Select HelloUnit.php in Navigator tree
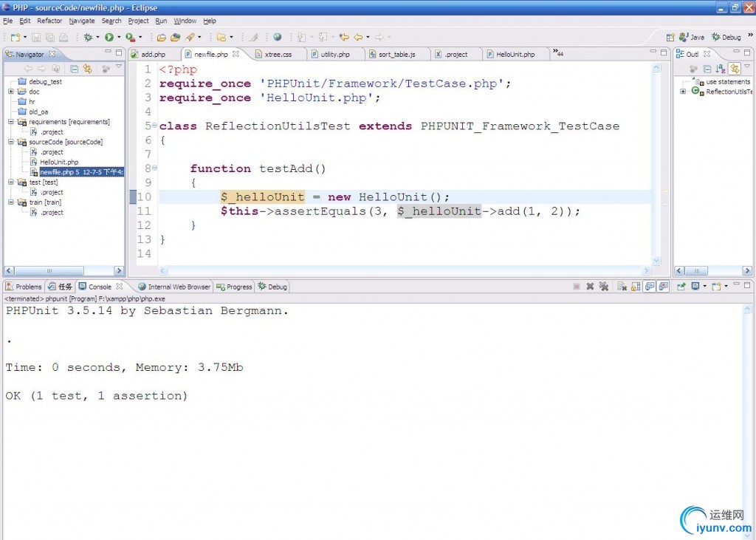The height and width of the screenshot is (540, 756). pos(59,162)
